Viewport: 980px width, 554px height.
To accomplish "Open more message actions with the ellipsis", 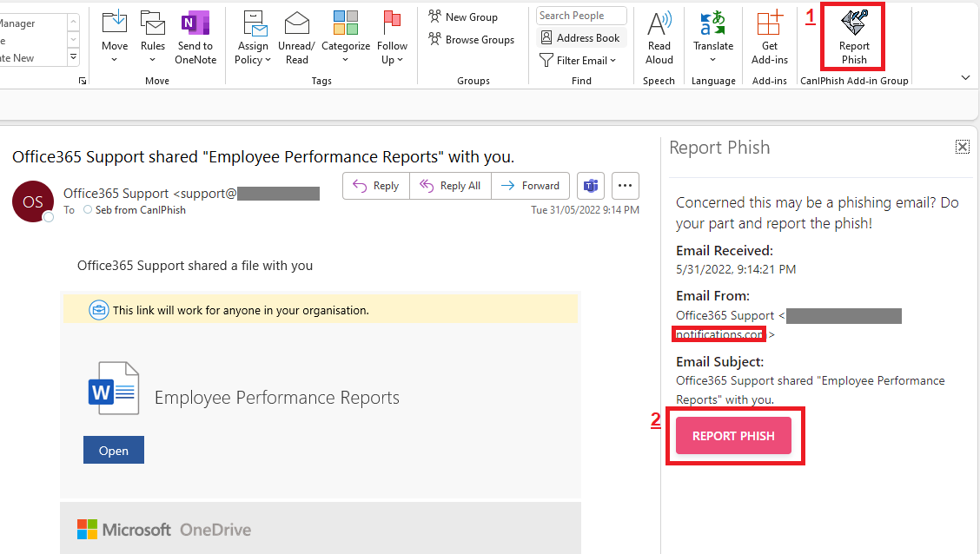I will point(625,185).
